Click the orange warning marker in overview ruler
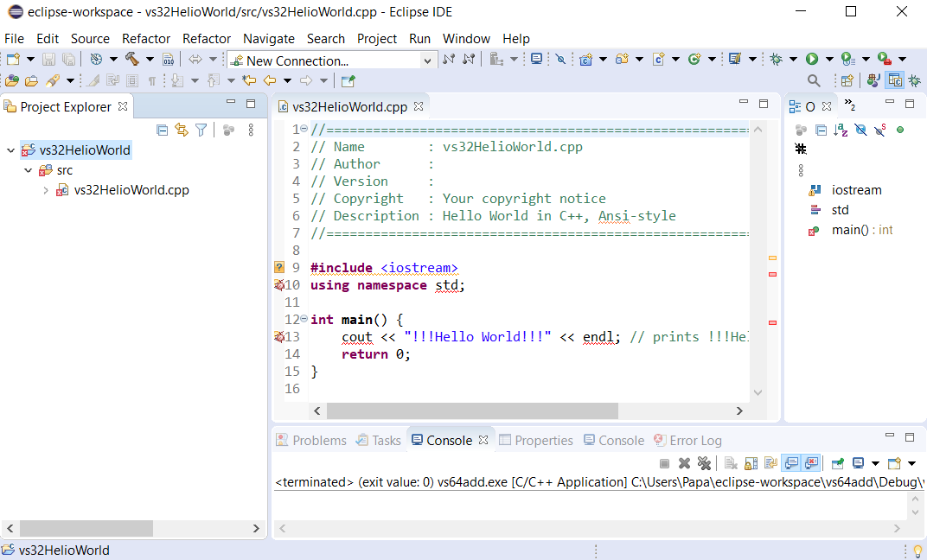The height and width of the screenshot is (560, 927). (772, 258)
